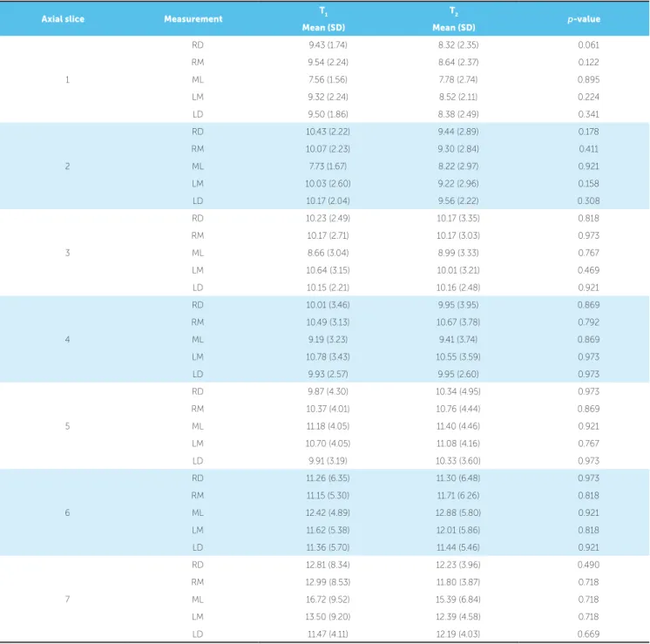Viewport: 650px width, 644px height.
Task: Click the ML label in slice 2
Action: click(197, 166)
